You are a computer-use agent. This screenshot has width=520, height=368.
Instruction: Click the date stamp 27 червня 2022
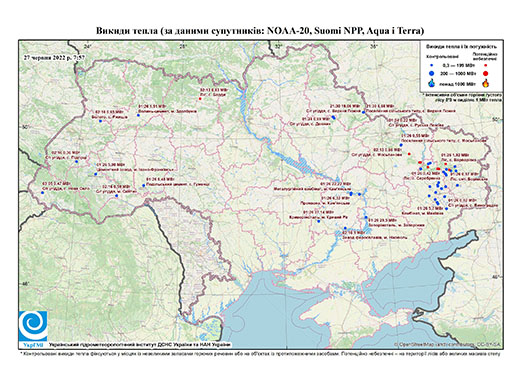tap(54, 57)
